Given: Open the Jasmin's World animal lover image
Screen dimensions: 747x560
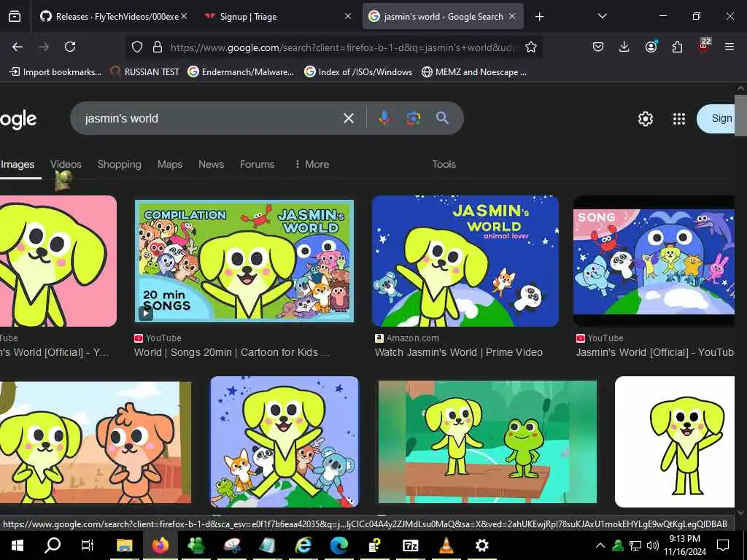Looking at the screenshot, I should tap(465, 261).
